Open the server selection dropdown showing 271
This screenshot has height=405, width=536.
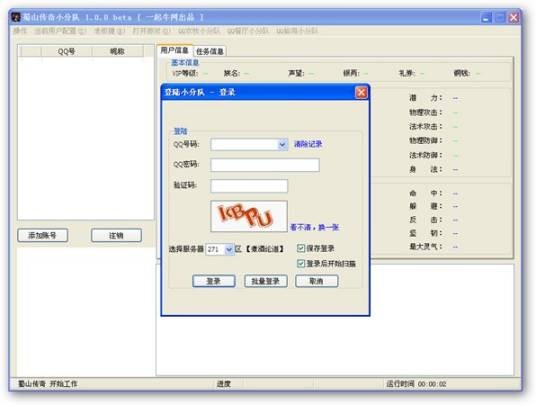coord(229,249)
